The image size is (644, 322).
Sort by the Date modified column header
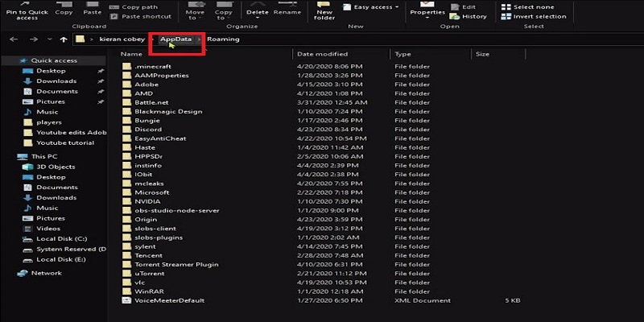point(323,54)
